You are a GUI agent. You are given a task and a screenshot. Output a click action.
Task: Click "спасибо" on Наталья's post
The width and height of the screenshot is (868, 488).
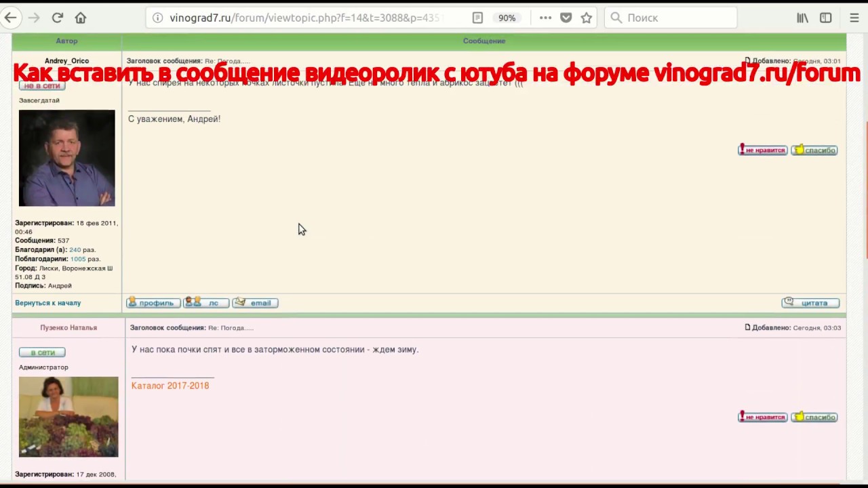pyautogui.click(x=814, y=417)
